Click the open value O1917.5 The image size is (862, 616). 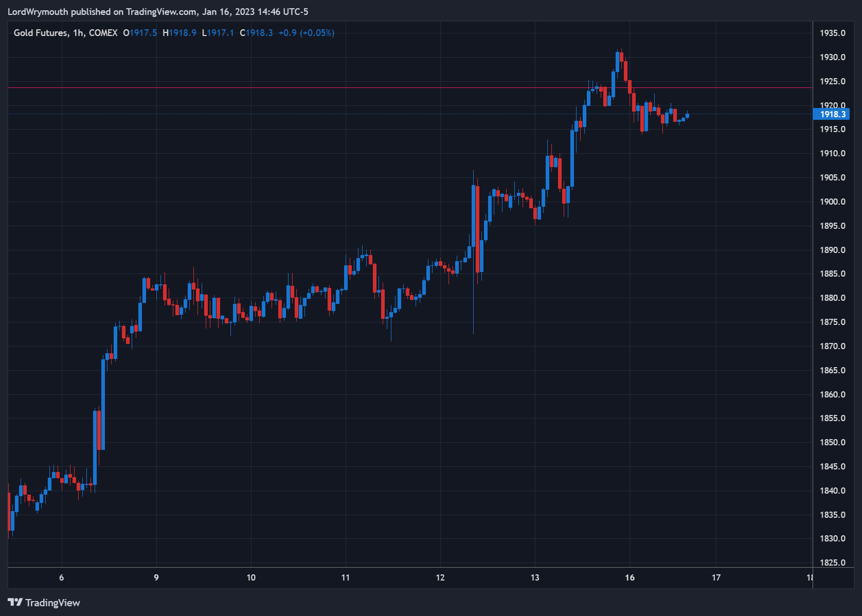pyautogui.click(x=140, y=33)
